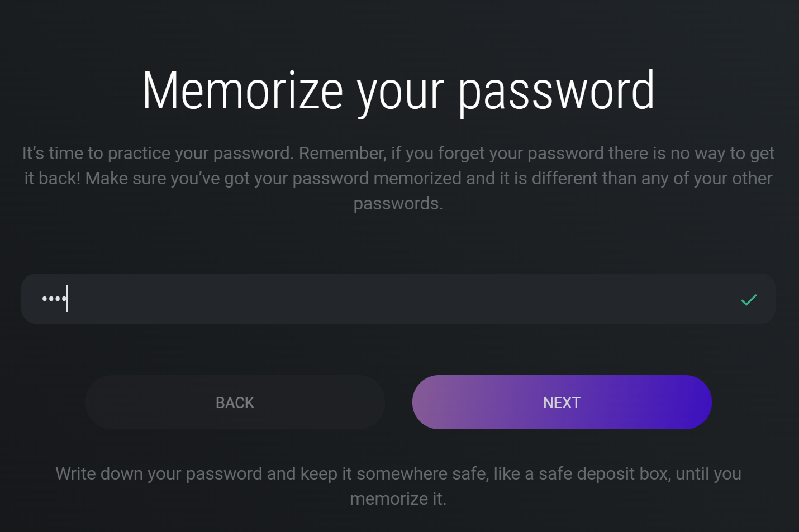
Task: Click the "memorize it." footer line
Action: (398, 499)
